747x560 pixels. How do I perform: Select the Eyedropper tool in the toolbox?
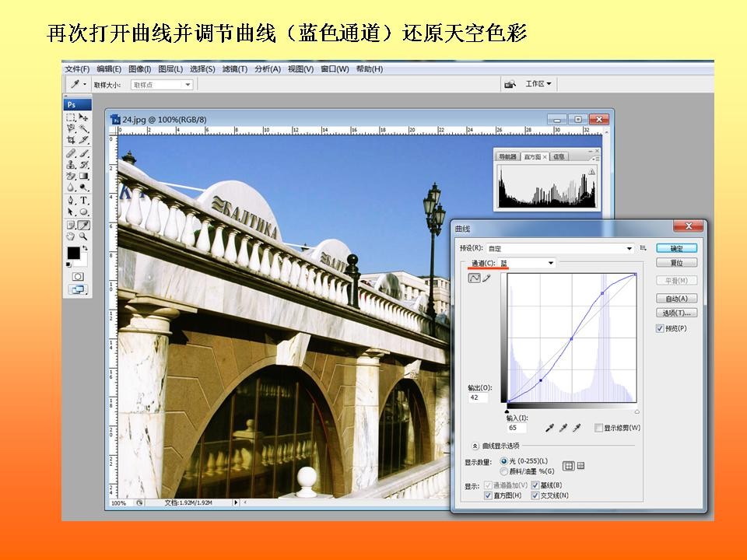pos(84,226)
